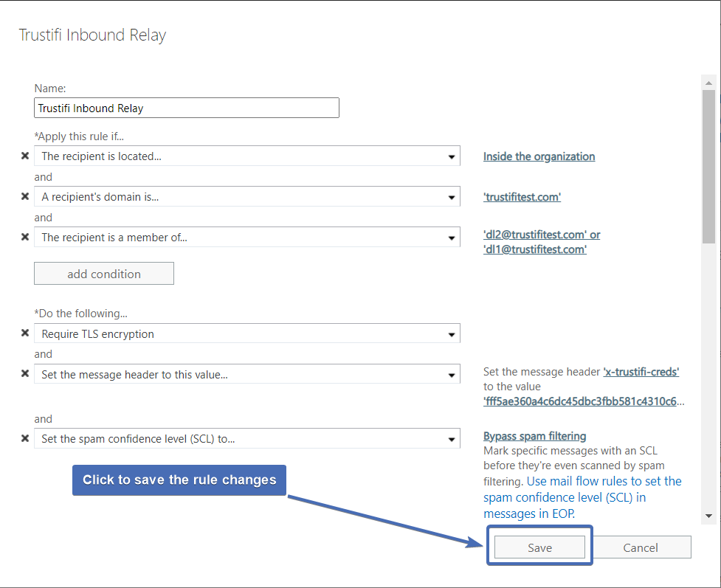Save the rule changes
Viewport: 721px width, 588px height.
(539, 547)
